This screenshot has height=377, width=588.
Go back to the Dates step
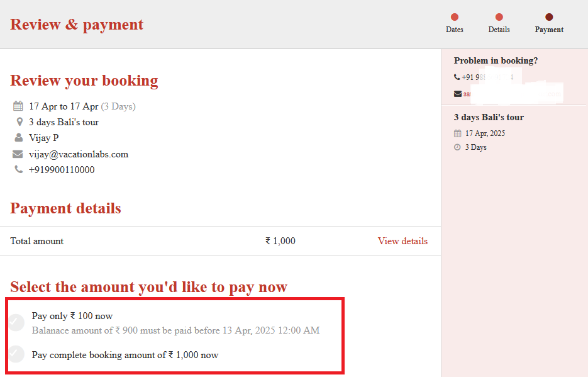[x=455, y=18]
